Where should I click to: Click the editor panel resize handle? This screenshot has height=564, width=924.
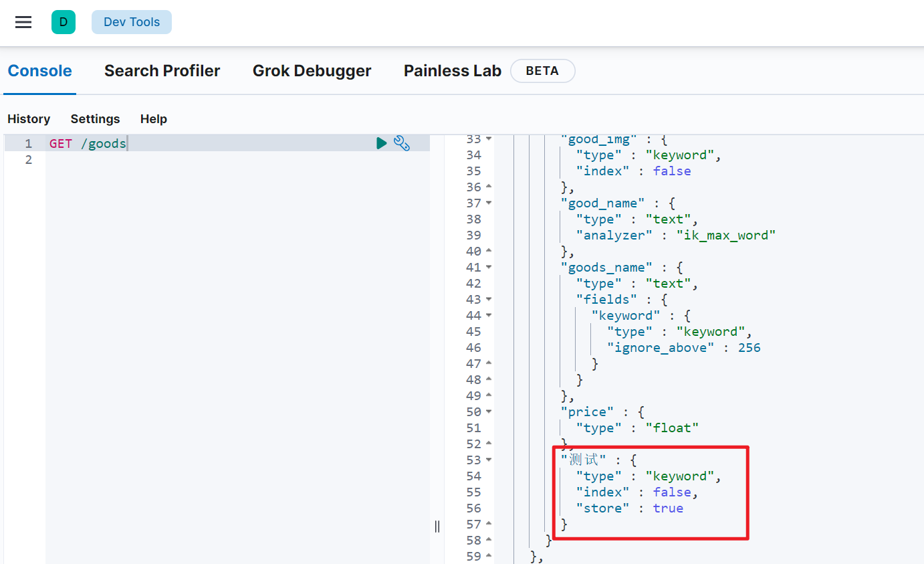[437, 526]
